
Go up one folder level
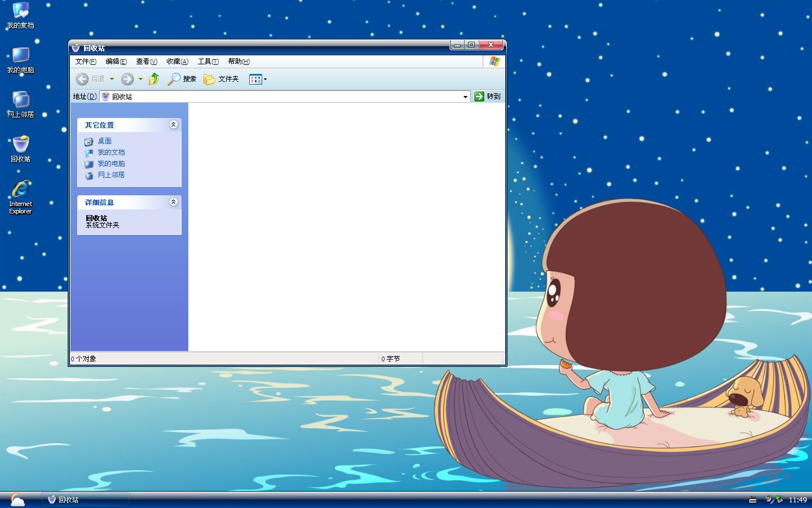tap(154, 79)
